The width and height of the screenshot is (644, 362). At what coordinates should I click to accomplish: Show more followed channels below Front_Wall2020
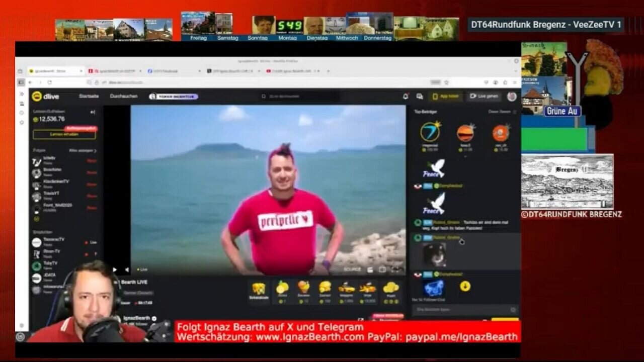37,219
